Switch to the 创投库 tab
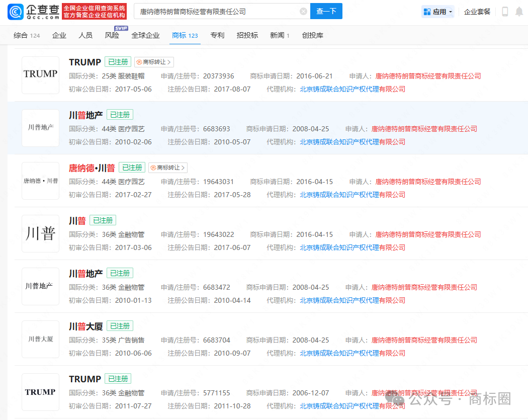 click(312, 35)
